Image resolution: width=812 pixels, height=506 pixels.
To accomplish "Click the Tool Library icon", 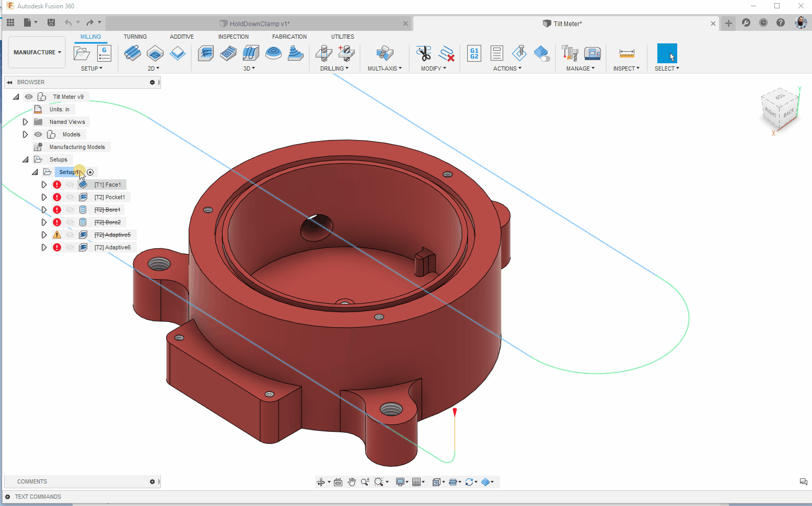I will (x=570, y=53).
